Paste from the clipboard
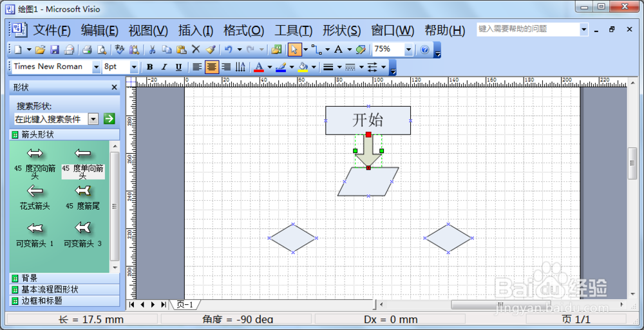Viewport: 644px width, 330px height. point(182,50)
